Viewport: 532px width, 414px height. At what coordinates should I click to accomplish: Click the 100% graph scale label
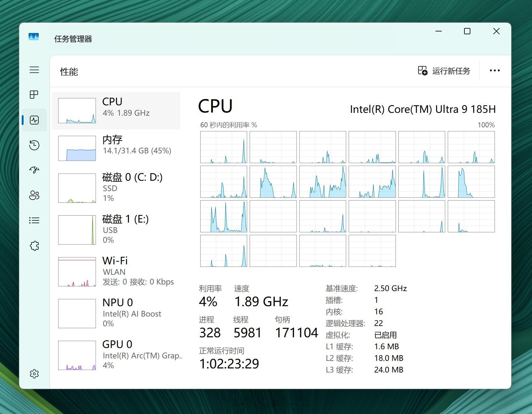486,125
